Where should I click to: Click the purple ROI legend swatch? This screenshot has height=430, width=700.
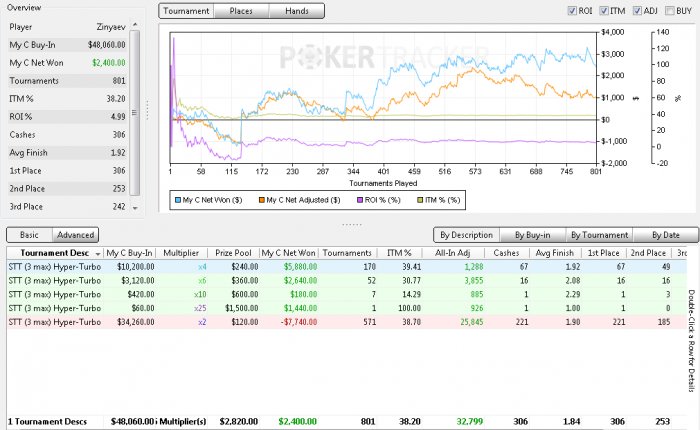[363, 200]
